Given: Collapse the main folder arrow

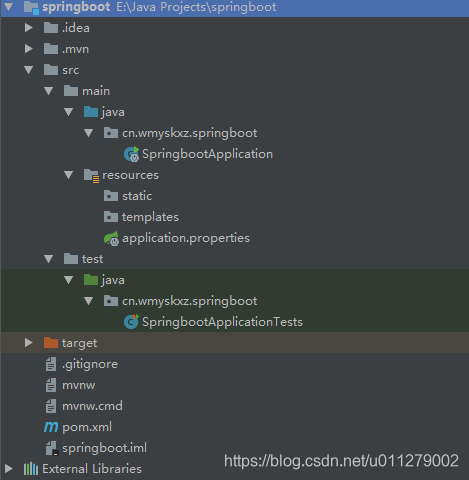Looking at the screenshot, I should click(x=49, y=91).
